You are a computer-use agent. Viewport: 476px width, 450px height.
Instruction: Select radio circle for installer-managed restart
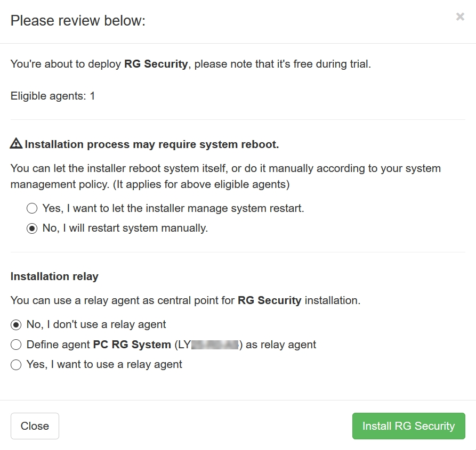coord(32,208)
